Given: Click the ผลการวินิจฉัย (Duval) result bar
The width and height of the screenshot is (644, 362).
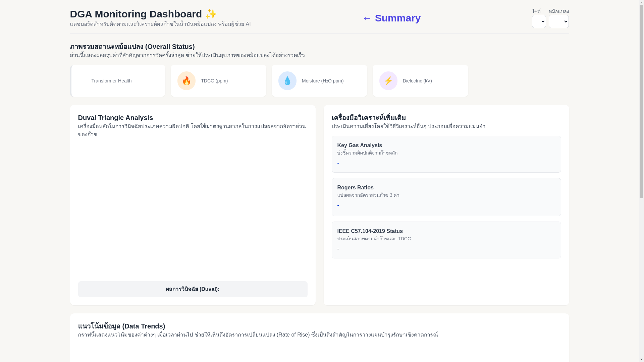Looking at the screenshot, I should [193, 289].
